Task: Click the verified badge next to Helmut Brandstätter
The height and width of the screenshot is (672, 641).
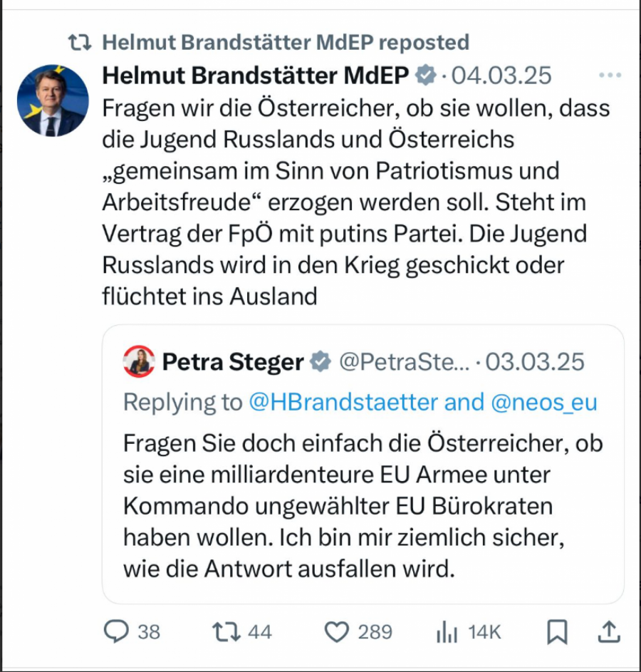Action: [426, 76]
